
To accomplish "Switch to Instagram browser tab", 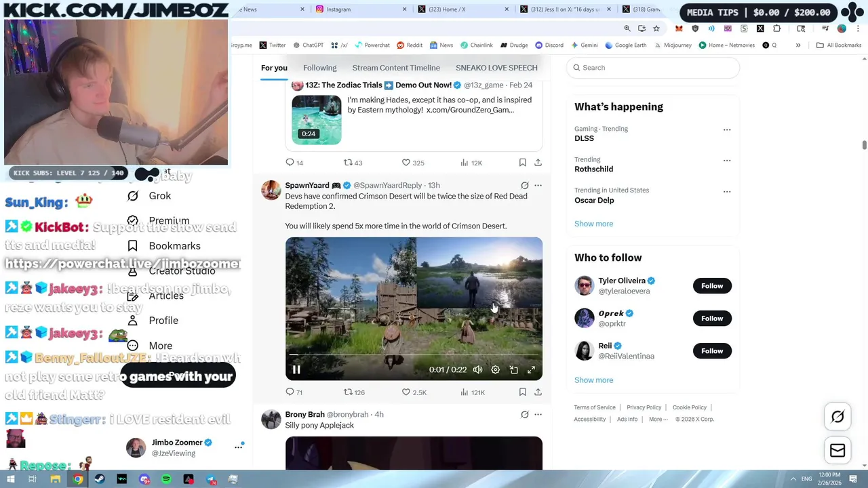I will pyautogui.click(x=359, y=9).
